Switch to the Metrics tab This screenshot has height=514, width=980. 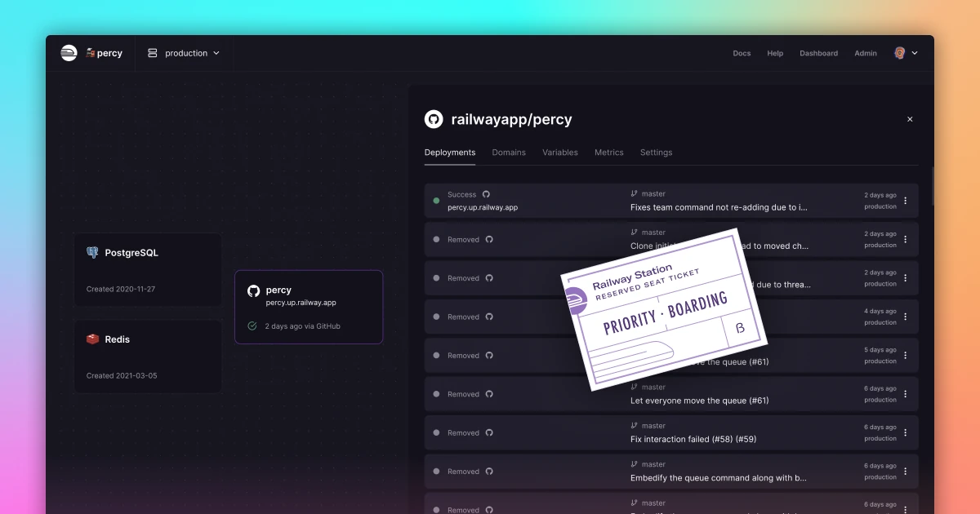[x=609, y=153]
